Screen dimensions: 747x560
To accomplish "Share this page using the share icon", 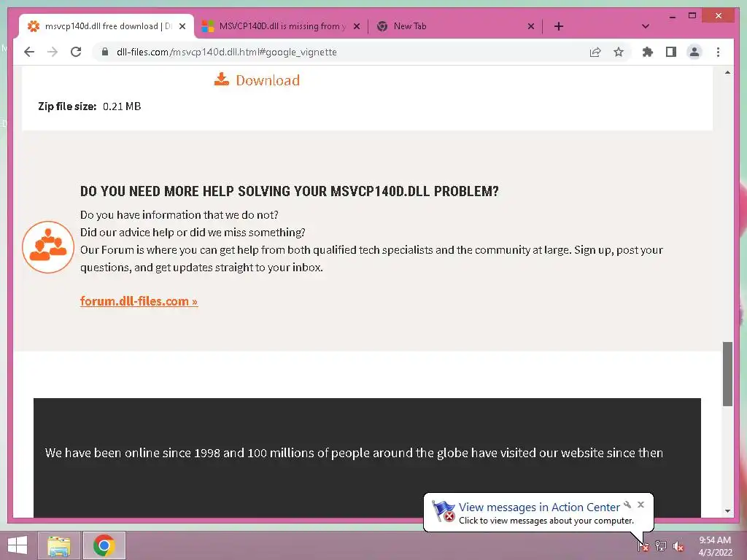I will 595,52.
